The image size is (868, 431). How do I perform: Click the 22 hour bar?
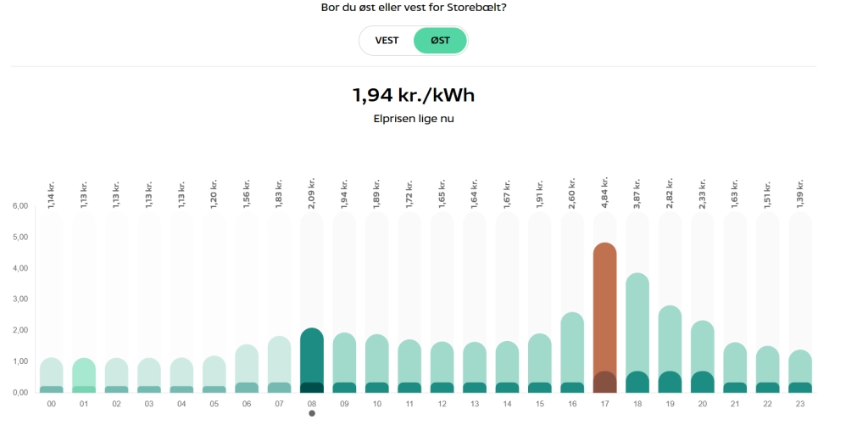[x=768, y=370]
